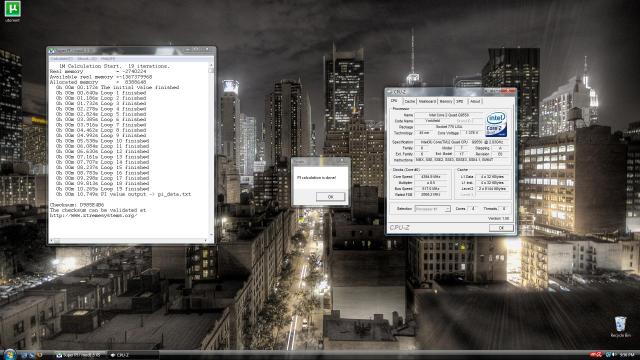The image size is (640, 360).
Task: Open the Help menu in Super PI
Action: [107, 59]
